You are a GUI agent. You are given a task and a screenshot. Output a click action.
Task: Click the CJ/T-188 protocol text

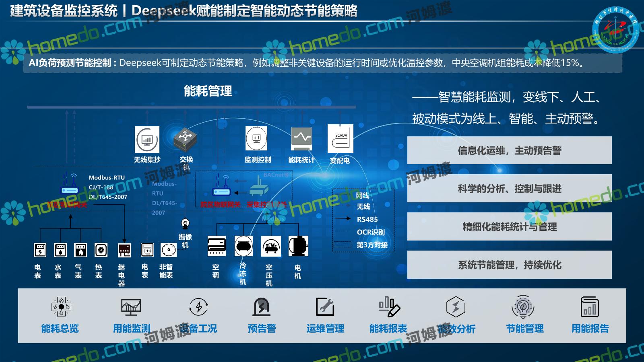tap(101, 187)
